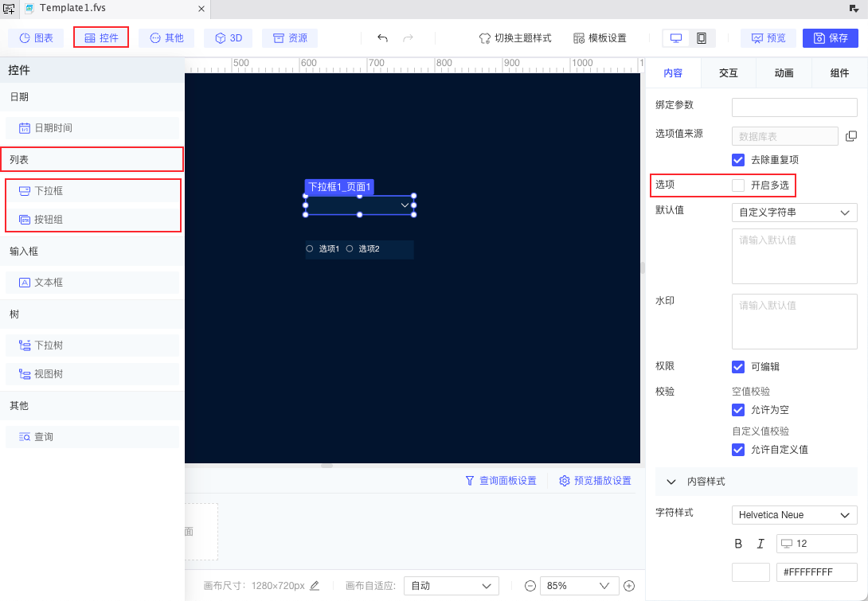This screenshot has width=868, height=601.
Task: Open 默认值 自定义字符串 dropdown
Action: (795, 213)
